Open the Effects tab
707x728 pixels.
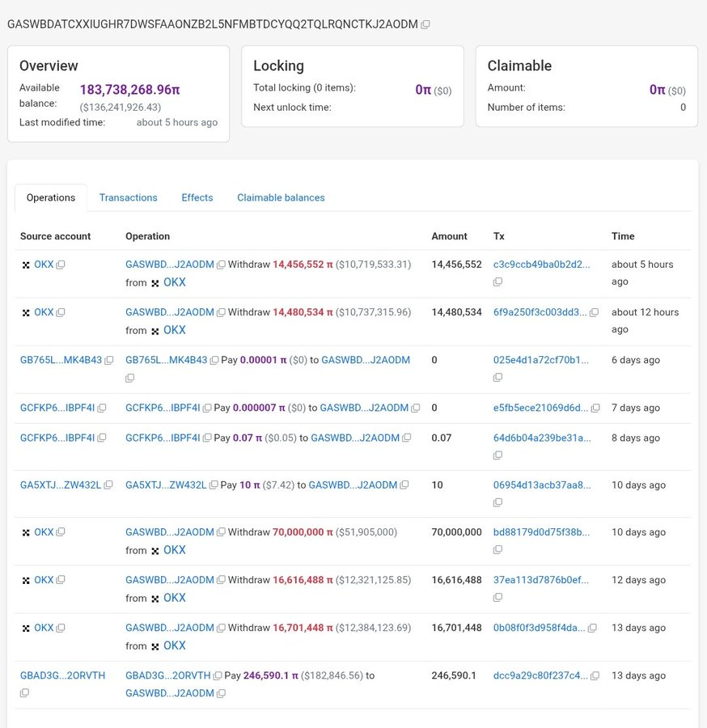(197, 198)
